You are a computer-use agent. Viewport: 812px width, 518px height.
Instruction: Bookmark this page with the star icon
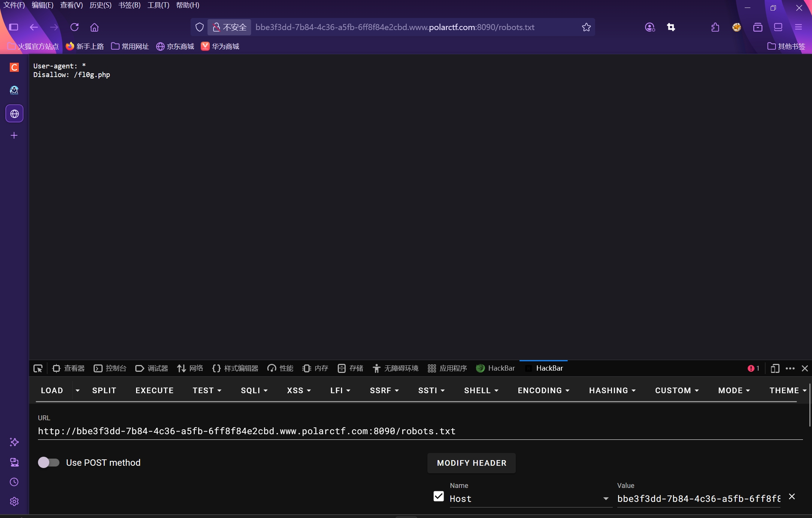coord(586,27)
